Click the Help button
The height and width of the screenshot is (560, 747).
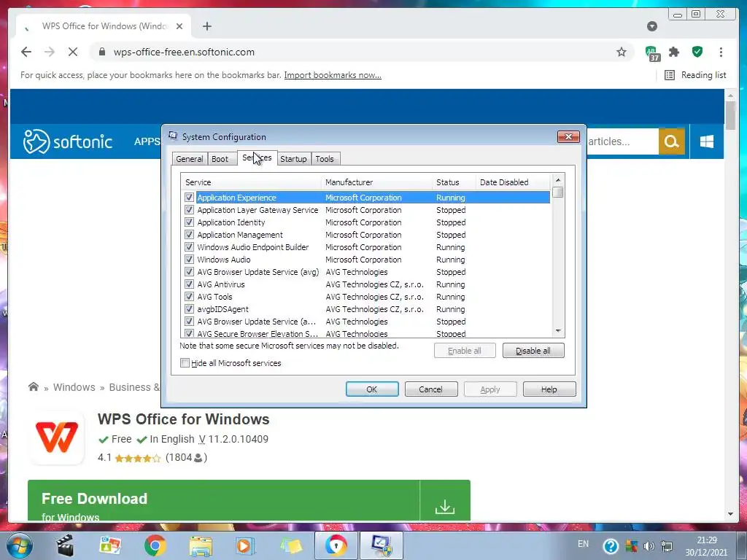point(549,389)
